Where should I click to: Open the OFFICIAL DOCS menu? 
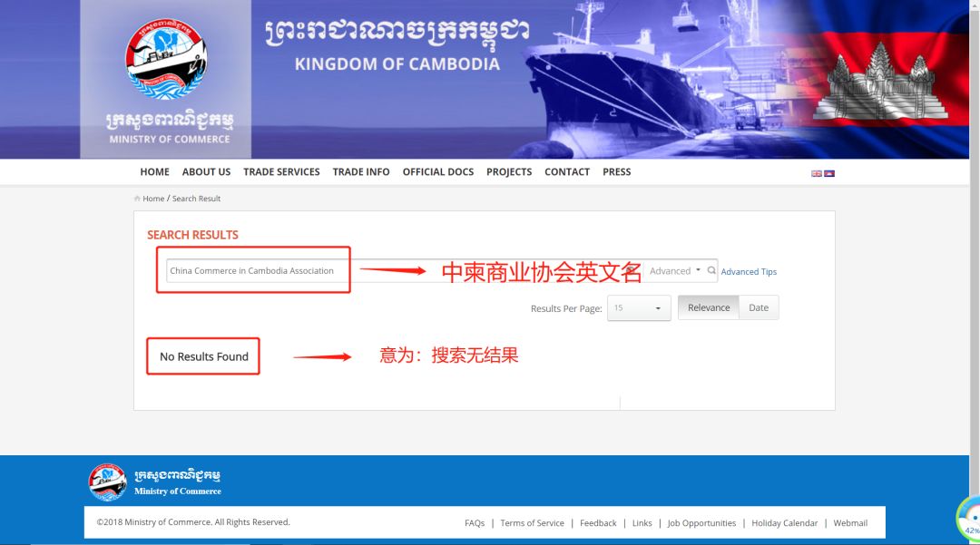click(x=438, y=171)
